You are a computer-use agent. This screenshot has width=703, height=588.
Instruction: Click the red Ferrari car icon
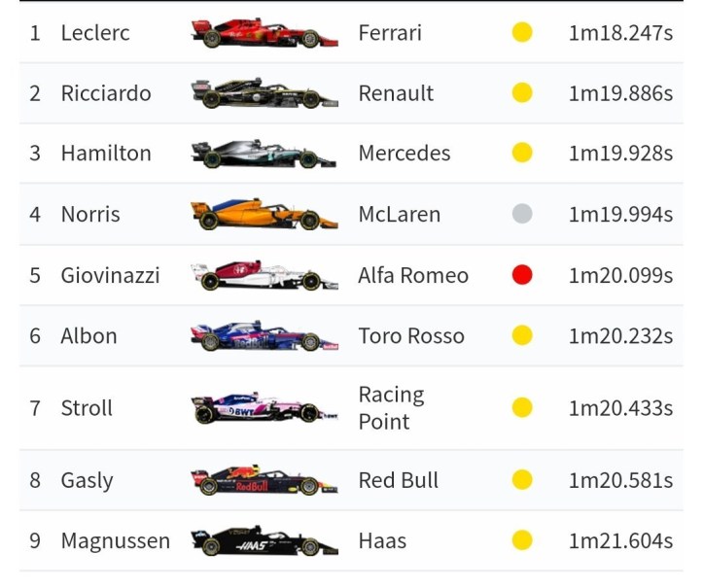click(x=264, y=33)
